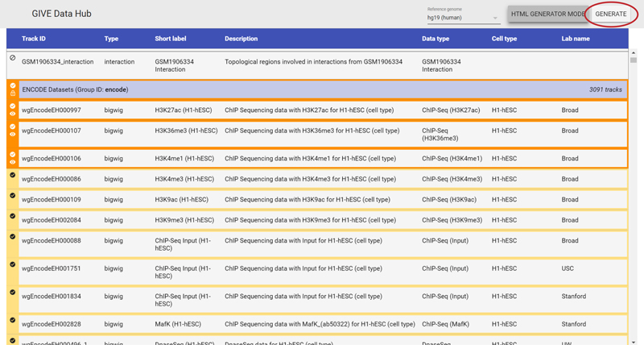Screen dimensions: 644x345
Task: Select track ID GSM1906334_interaction
Action: pyautogui.click(x=57, y=62)
